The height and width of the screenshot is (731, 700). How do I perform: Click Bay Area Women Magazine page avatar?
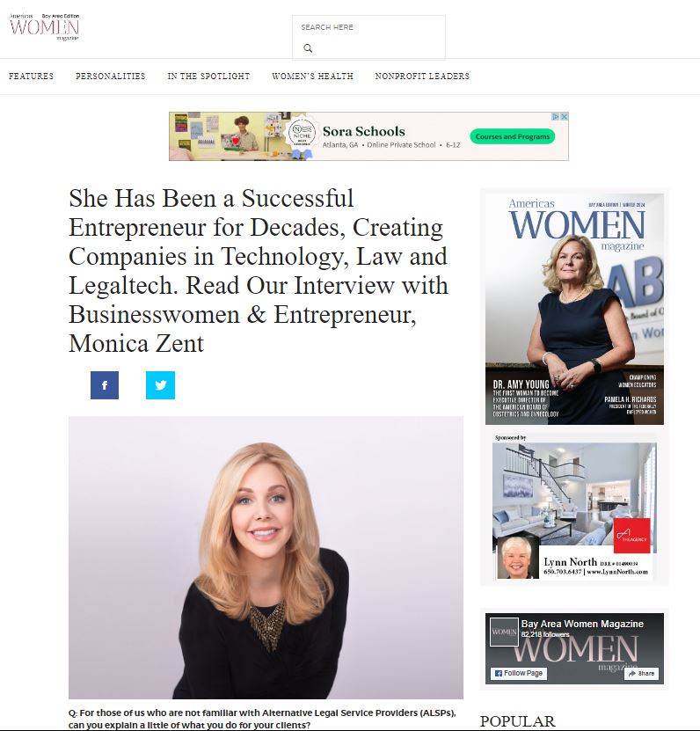click(x=504, y=632)
